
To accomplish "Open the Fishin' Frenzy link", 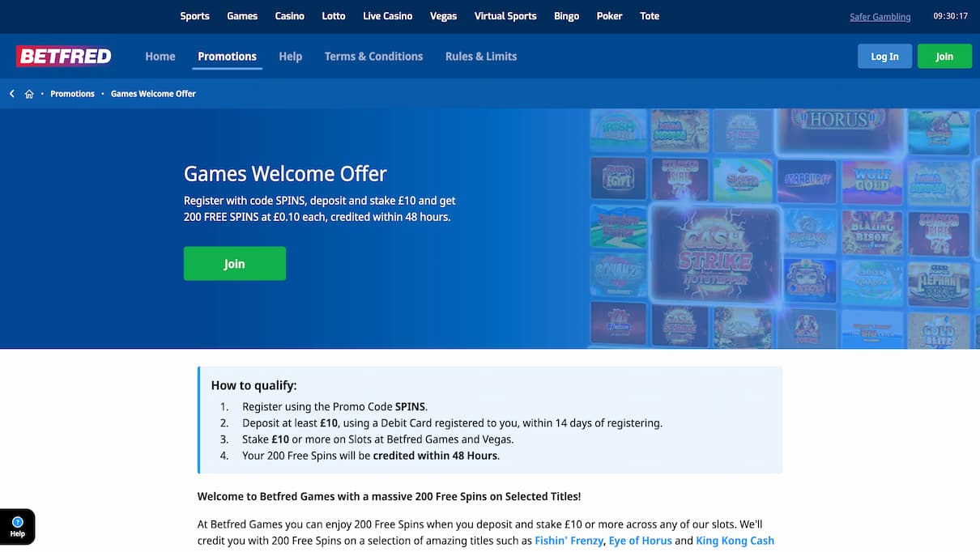I will coord(569,541).
